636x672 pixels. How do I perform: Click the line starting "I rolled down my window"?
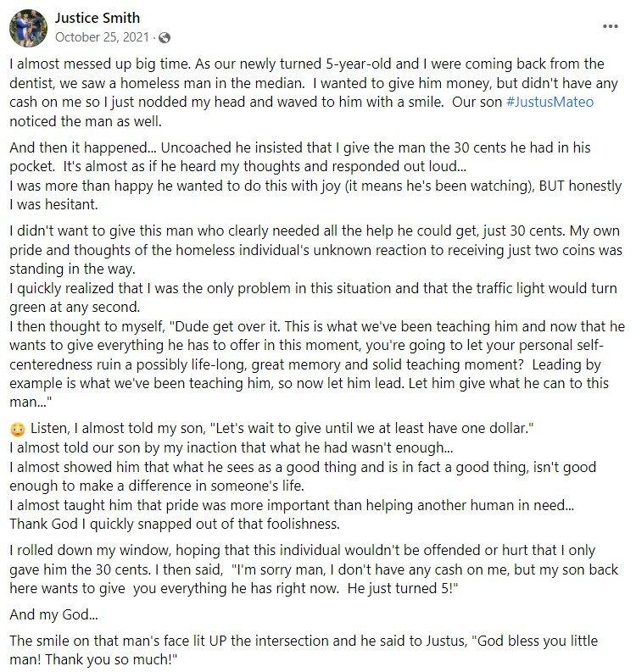pos(303,550)
